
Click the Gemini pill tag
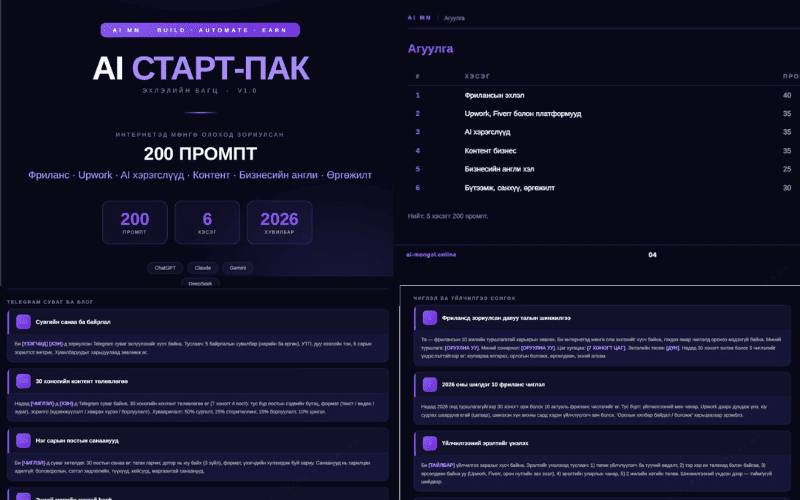238,268
